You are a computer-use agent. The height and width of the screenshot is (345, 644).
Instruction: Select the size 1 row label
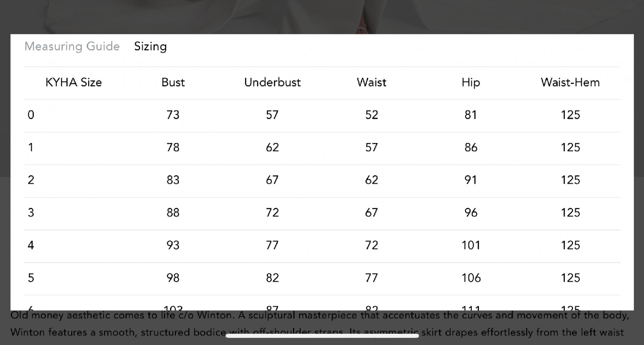click(x=31, y=148)
